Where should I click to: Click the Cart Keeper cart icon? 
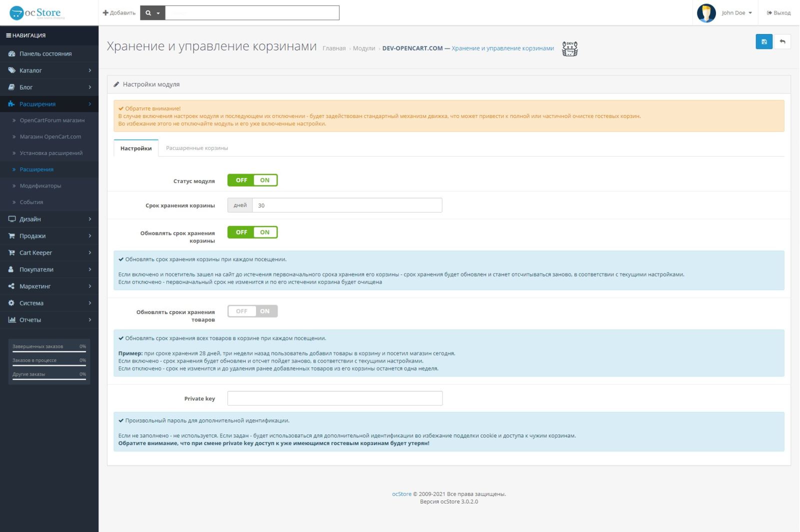[x=11, y=252]
